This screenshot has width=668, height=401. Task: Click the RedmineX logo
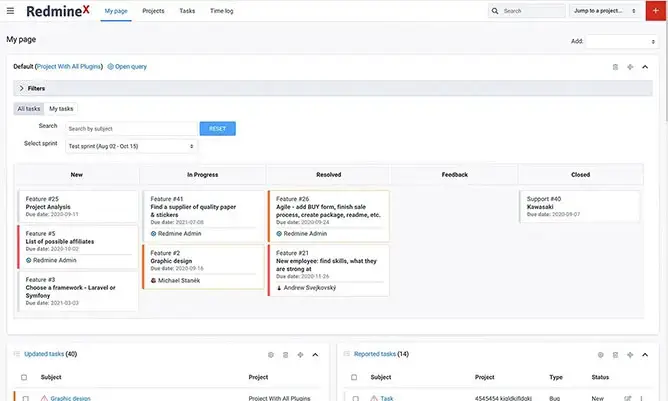(x=58, y=11)
